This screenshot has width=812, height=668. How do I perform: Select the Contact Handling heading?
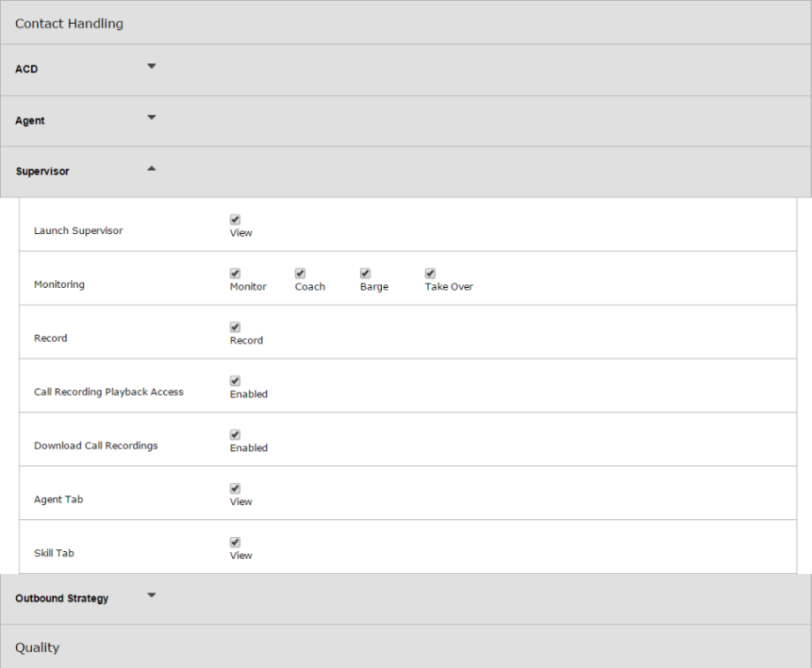(x=69, y=24)
